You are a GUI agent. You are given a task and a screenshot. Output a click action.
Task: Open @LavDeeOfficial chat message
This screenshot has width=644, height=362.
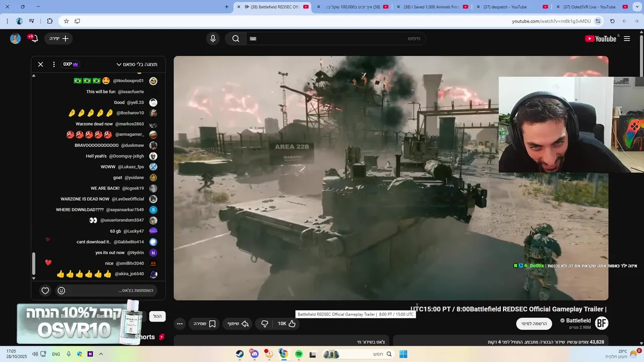102,199
